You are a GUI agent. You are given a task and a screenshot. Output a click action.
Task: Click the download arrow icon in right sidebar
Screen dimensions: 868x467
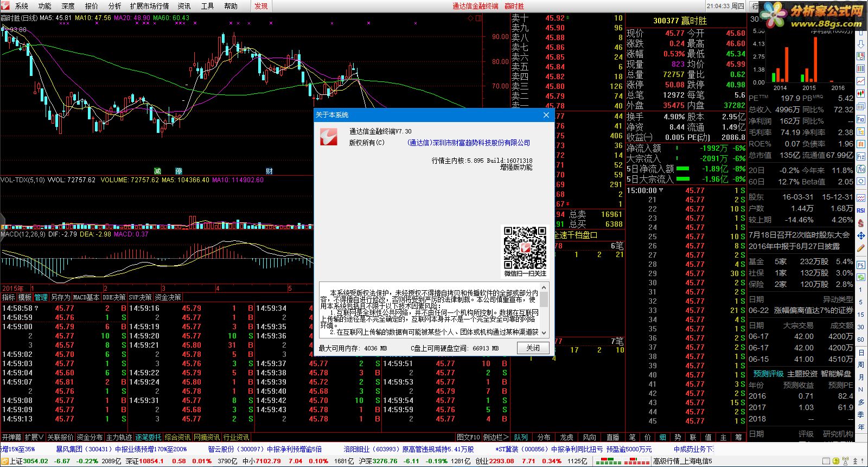point(860,43)
